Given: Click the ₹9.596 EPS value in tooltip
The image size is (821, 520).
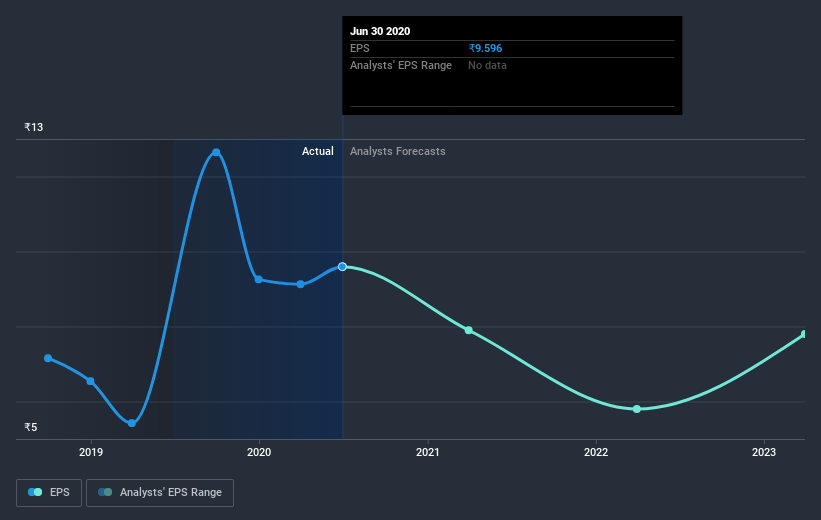Looking at the screenshot, I should [485, 48].
